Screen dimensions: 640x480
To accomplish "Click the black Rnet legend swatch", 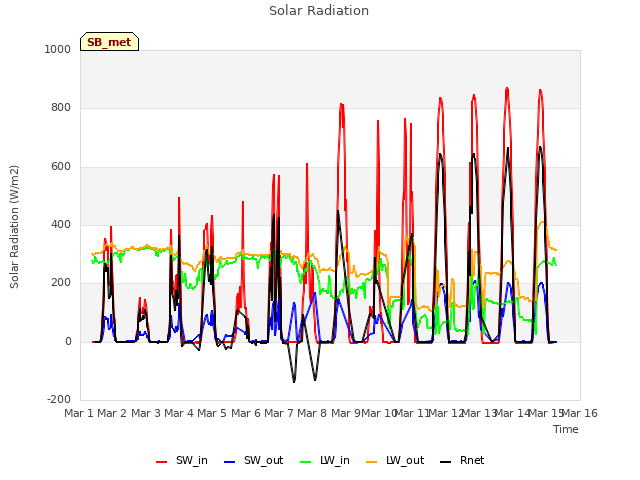I will [x=446, y=462].
